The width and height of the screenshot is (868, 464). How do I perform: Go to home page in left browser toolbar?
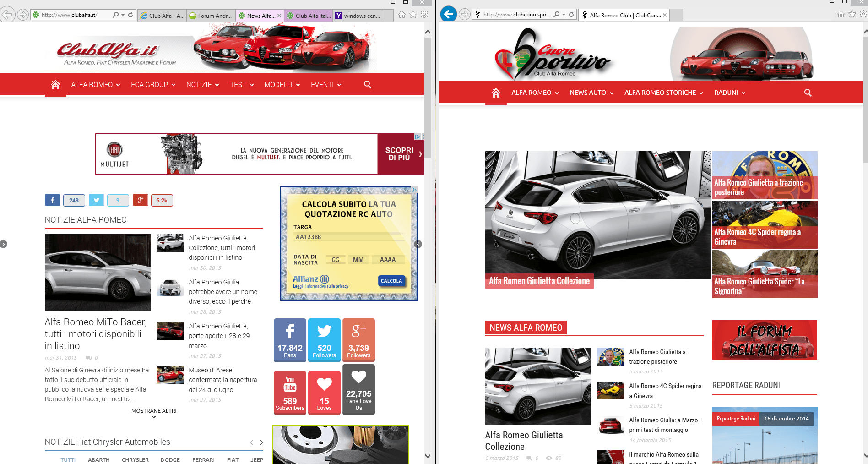point(402,15)
